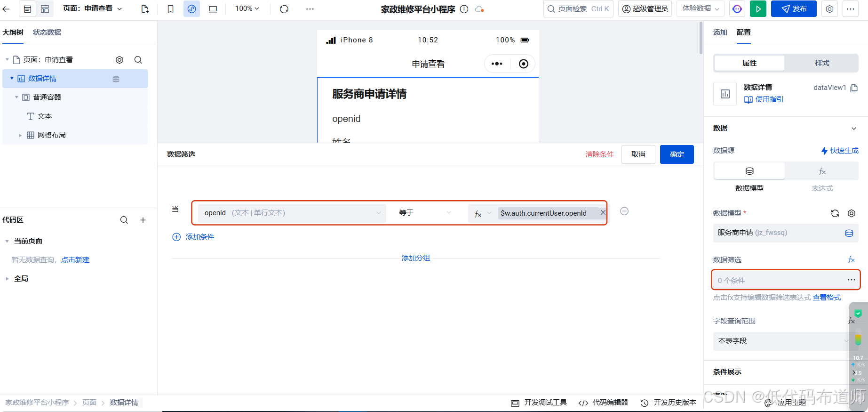This screenshot has width=868, height=412.
Task: Open 使用指引 guide link
Action: point(764,99)
